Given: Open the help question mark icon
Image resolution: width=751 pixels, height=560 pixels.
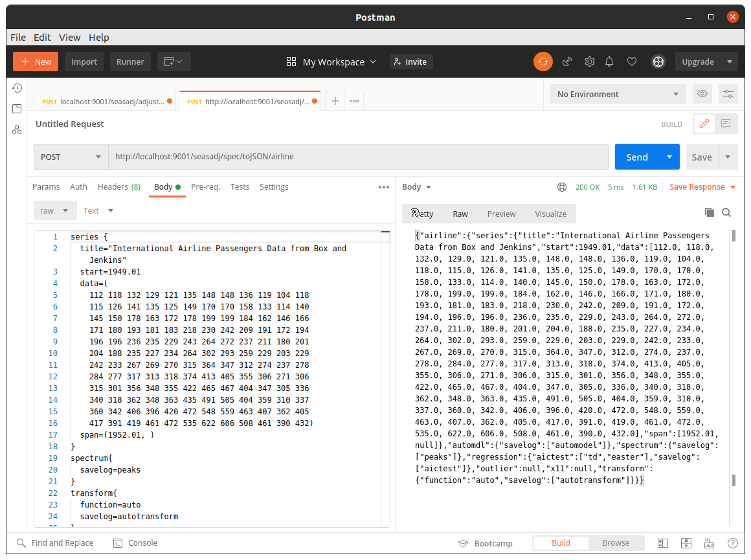Looking at the screenshot, I should point(733,543).
